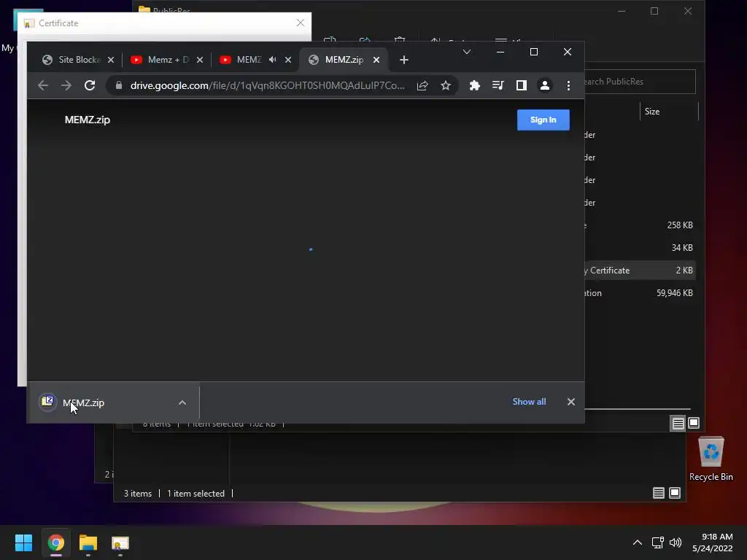This screenshot has height=560, width=747.
Task: Click the Certificate taskbar icon
Action: click(x=120, y=542)
